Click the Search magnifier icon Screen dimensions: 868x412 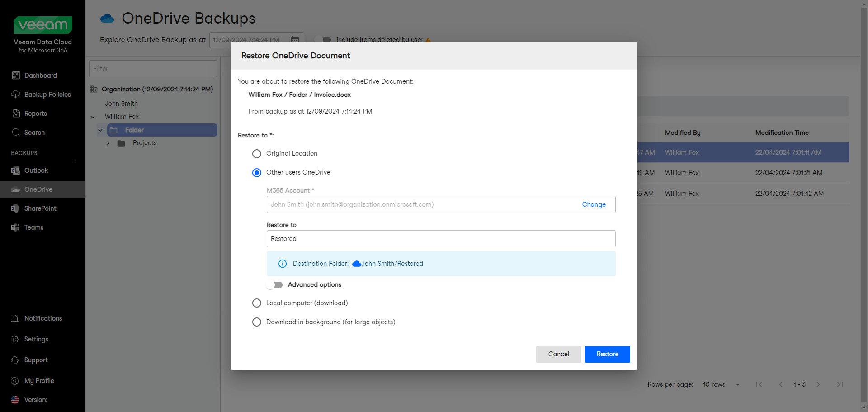pyautogui.click(x=16, y=133)
